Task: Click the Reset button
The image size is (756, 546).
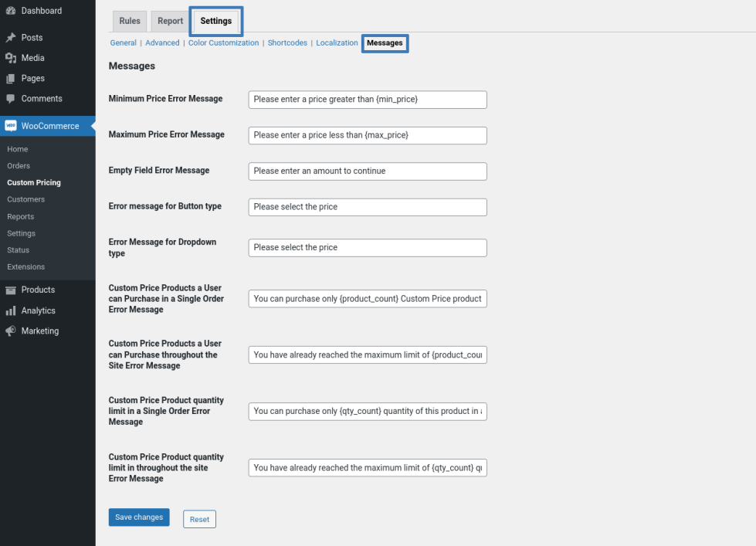Action: [x=199, y=519]
